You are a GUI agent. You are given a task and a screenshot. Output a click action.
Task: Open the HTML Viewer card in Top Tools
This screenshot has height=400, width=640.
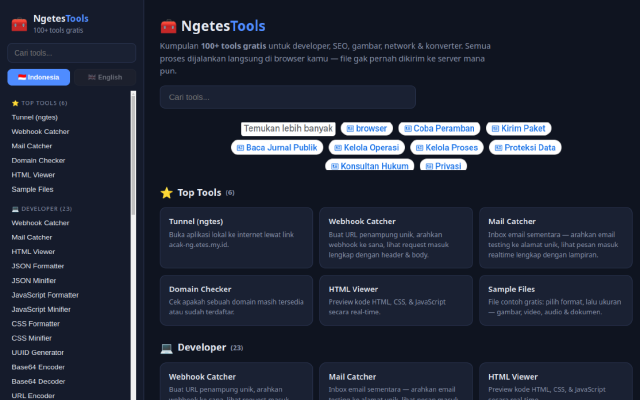(396, 300)
